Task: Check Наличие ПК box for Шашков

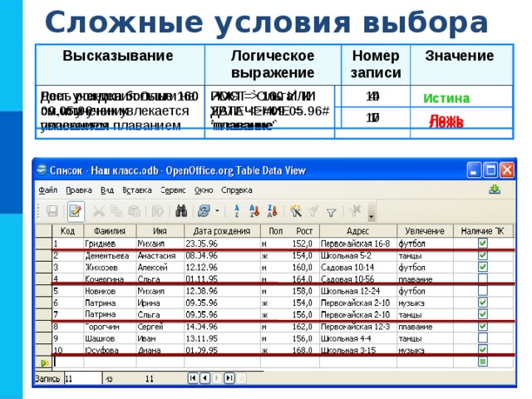Action: pyautogui.click(x=482, y=338)
